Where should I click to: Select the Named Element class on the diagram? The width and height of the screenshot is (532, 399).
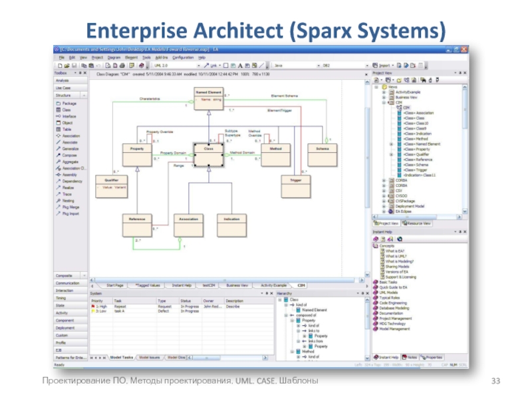(x=209, y=98)
